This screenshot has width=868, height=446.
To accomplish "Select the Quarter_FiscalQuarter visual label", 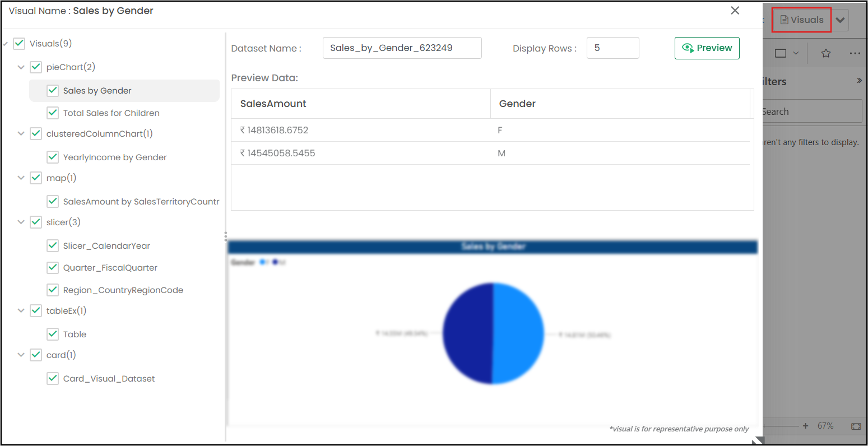I will pyautogui.click(x=110, y=268).
